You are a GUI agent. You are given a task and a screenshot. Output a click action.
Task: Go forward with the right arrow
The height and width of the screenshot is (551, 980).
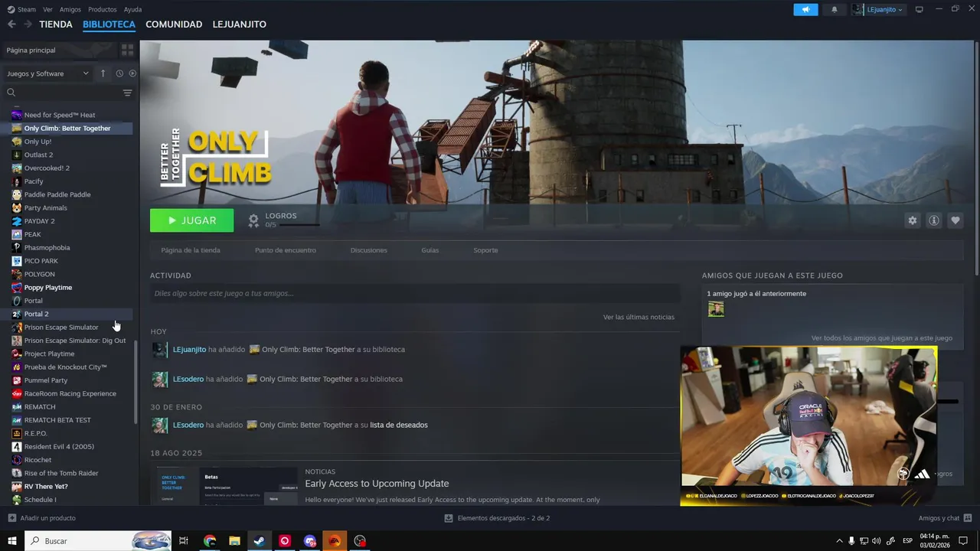[28, 24]
